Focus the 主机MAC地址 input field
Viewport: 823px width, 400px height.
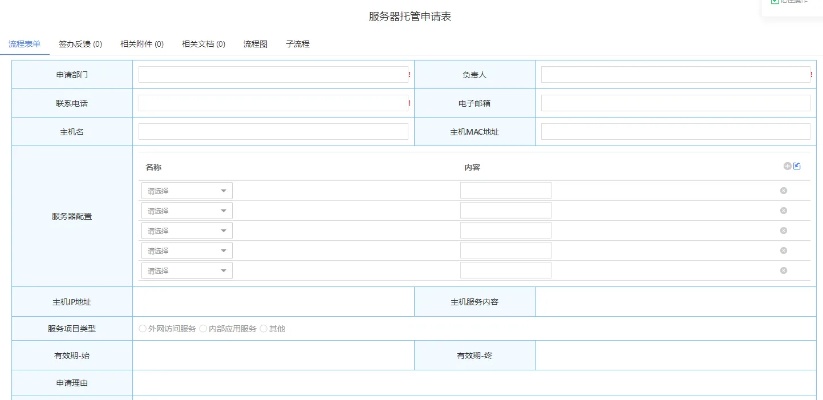[x=676, y=132]
